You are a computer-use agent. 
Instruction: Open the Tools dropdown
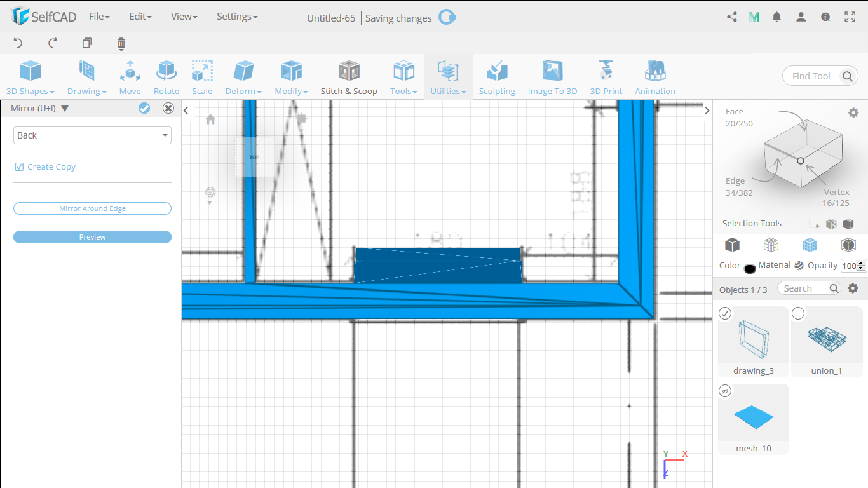(403, 78)
